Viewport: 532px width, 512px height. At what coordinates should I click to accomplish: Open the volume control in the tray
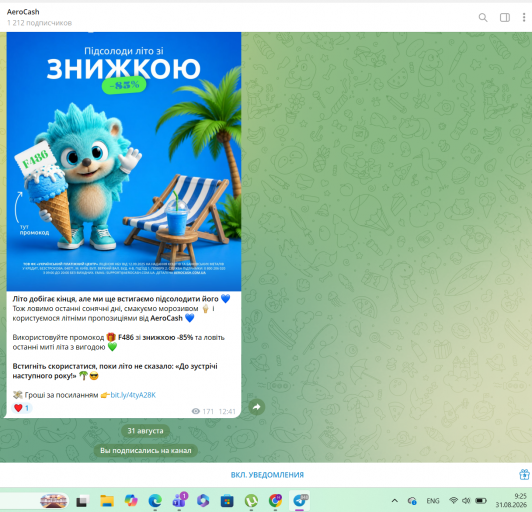point(466,500)
